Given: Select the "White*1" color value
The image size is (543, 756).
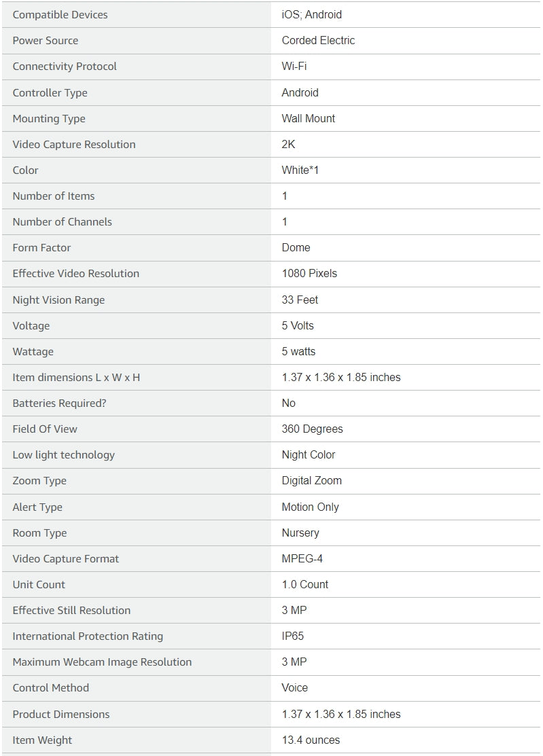Looking at the screenshot, I should click(x=300, y=170).
